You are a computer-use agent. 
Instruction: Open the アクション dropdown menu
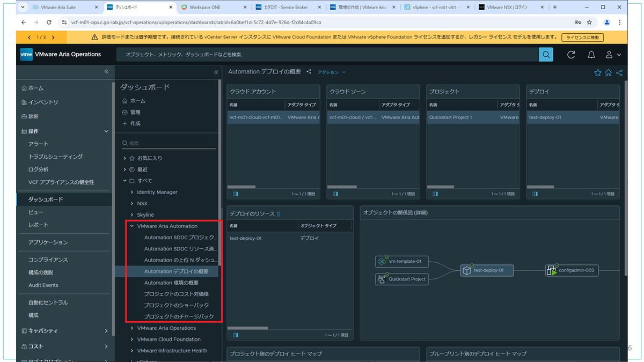pyautogui.click(x=331, y=72)
